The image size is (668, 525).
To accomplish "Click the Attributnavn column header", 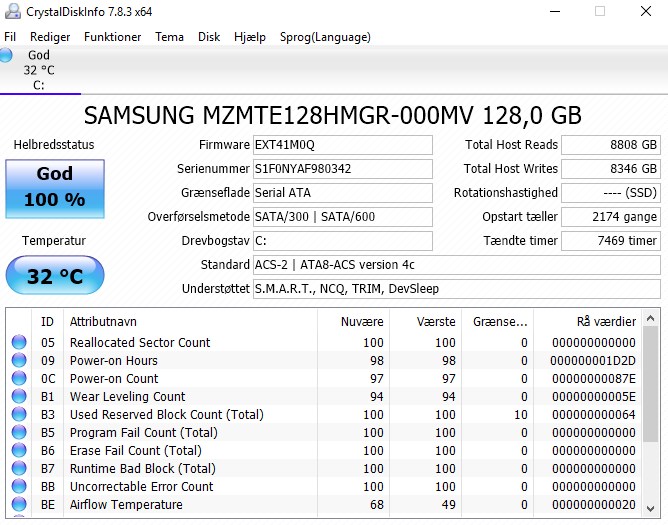I will point(188,322).
